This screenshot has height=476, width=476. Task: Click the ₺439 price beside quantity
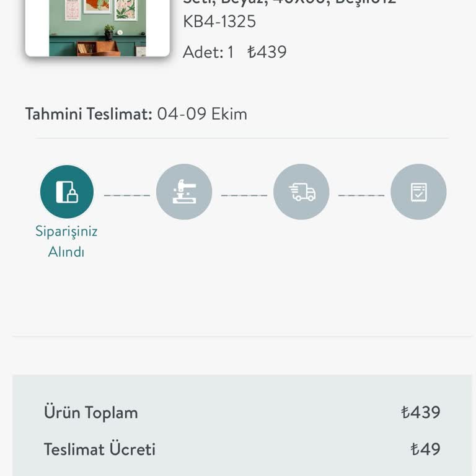pos(267,52)
